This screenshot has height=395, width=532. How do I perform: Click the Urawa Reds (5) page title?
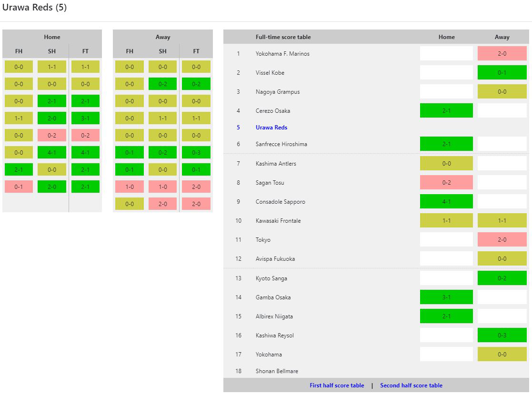pos(35,8)
